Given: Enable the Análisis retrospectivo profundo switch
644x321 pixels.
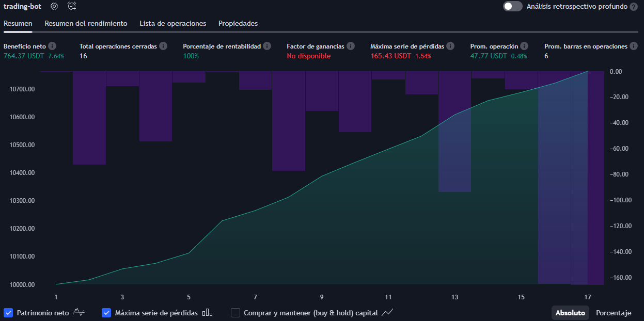Looking at the screenshot, I should pos(512,6).
